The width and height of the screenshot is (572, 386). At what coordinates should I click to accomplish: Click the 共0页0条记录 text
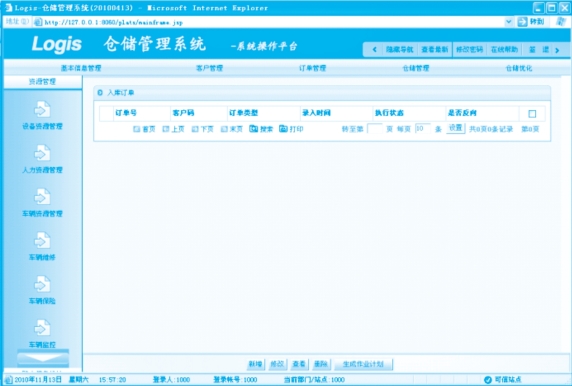coord(491,129)
